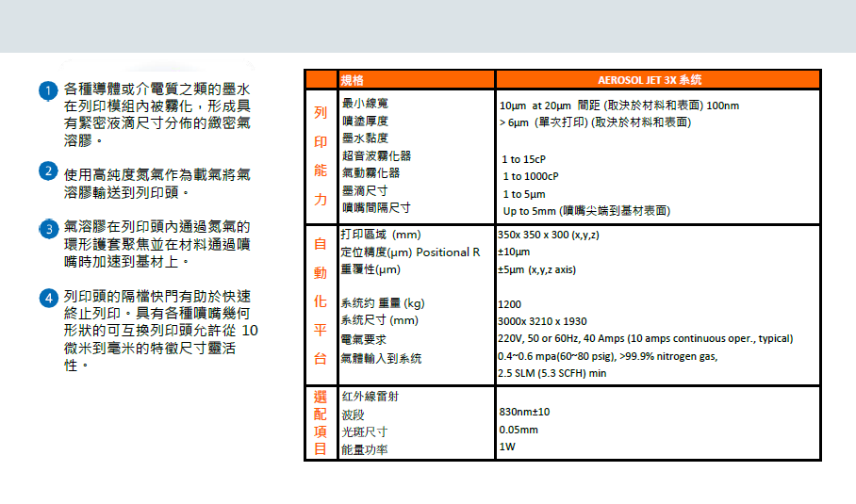Screen dimensions: 856x504
Task: Click the Up to 5mm nozzle value
Action: [586, 210]
